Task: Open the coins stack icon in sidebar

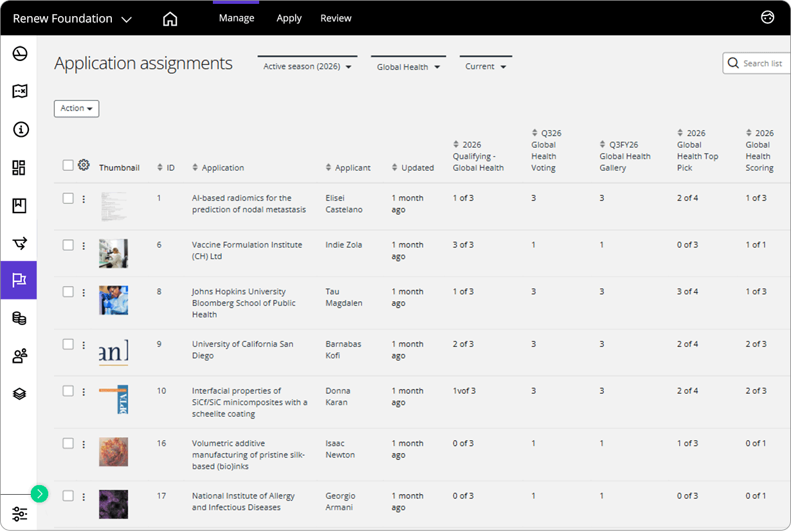Action: pos(19,318)
